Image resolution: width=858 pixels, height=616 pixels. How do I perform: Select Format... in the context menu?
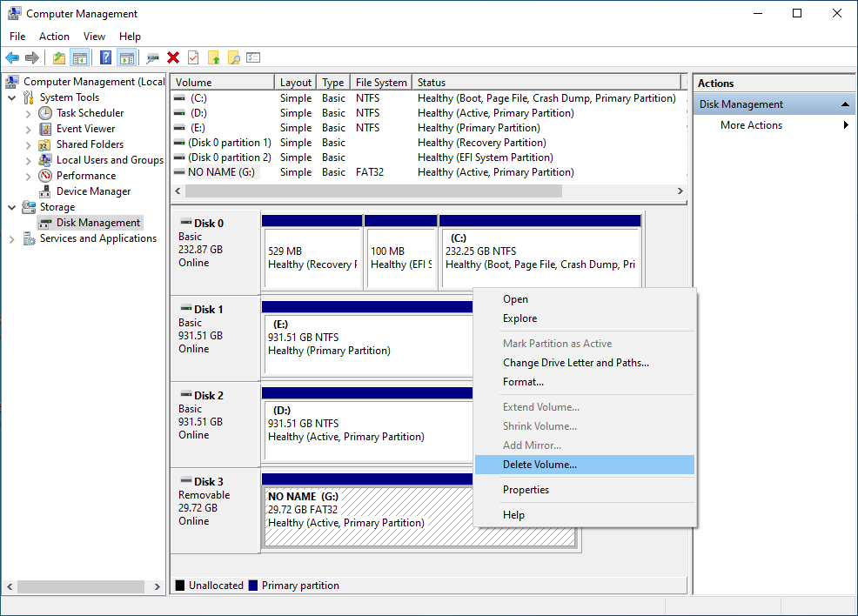pyautogui.click(x=585, y=382)
